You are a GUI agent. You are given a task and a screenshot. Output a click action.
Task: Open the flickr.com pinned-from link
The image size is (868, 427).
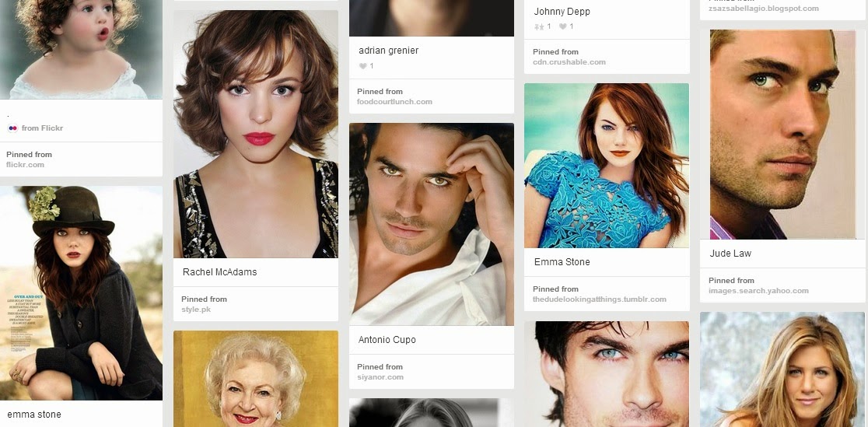[x=26, y=164]
